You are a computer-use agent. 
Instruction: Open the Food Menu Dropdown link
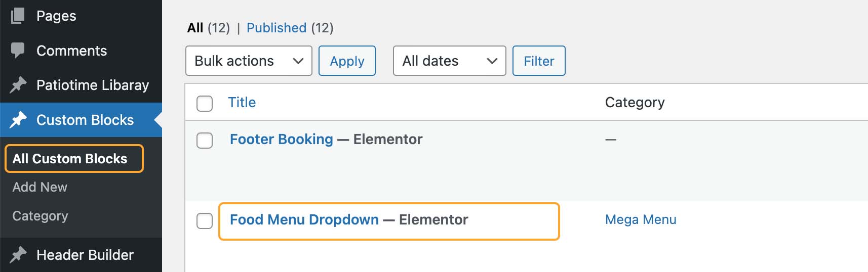[x=304, y=219]
